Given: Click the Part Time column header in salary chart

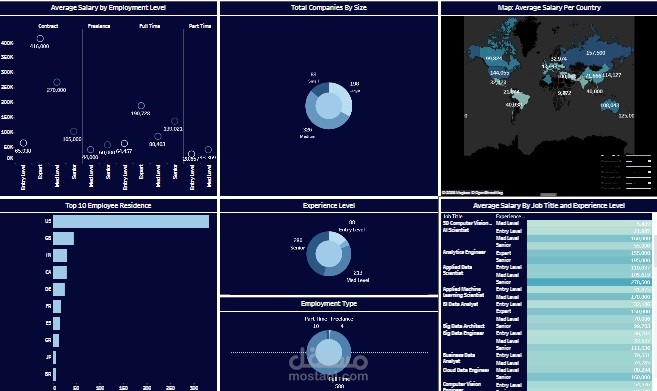Looking at the screenshot, I should 200,26.
